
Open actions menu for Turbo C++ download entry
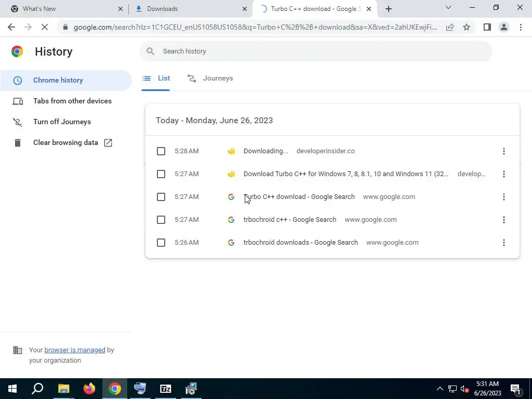(x=504, y=197)
